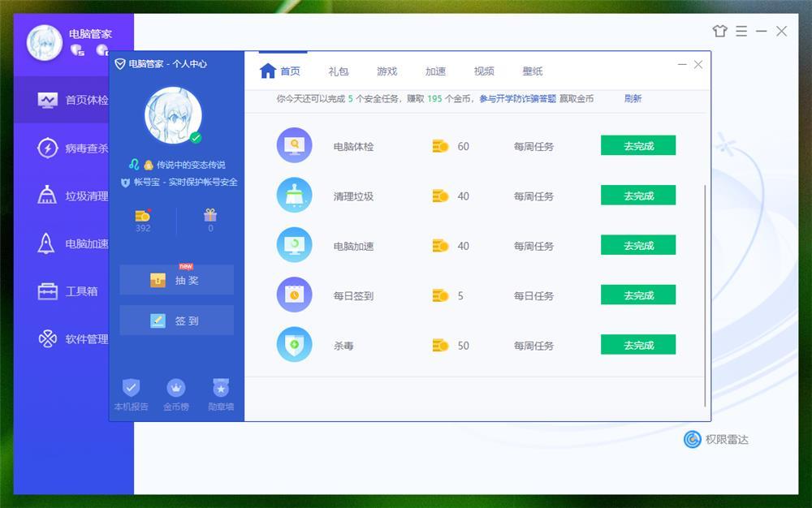
Task: Click the 刷新 refresh link
Action: click(x=633, y=98)
